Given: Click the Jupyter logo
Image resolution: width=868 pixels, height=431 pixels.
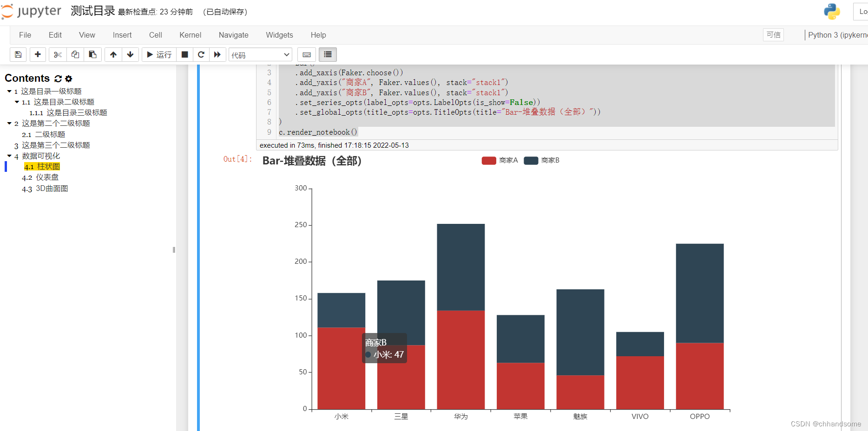Looking at the screenshot, I should (31, 11).
